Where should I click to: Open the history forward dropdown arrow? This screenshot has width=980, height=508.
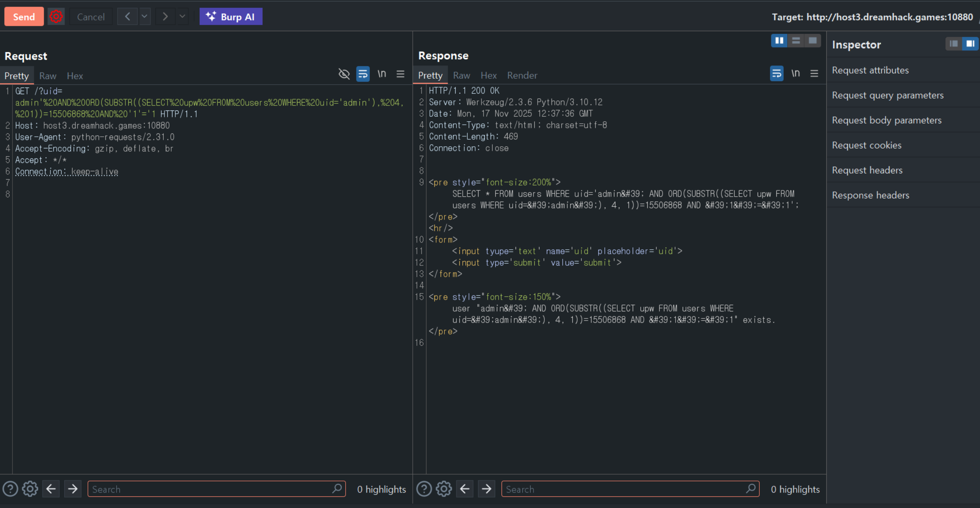pyautogui.click(x=182, y=17)
